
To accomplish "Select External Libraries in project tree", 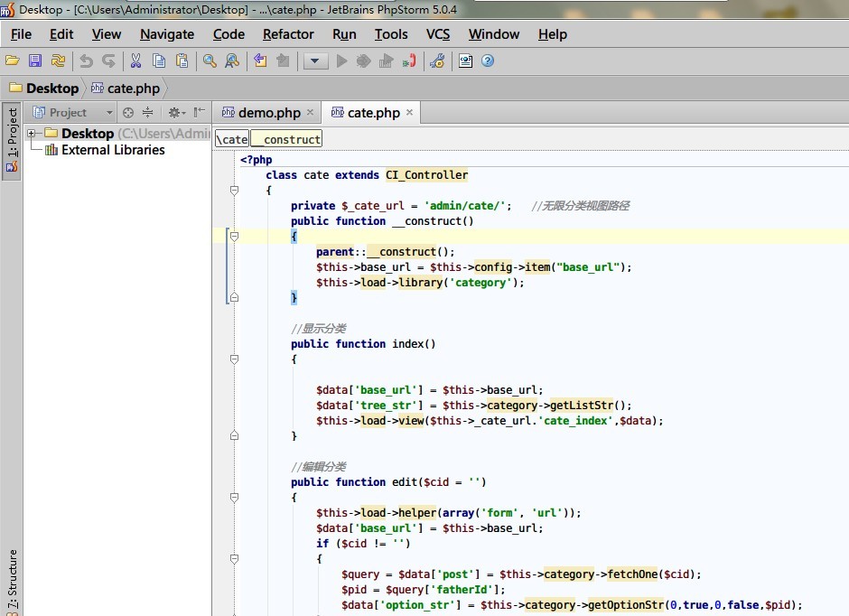I will [113, 150].
